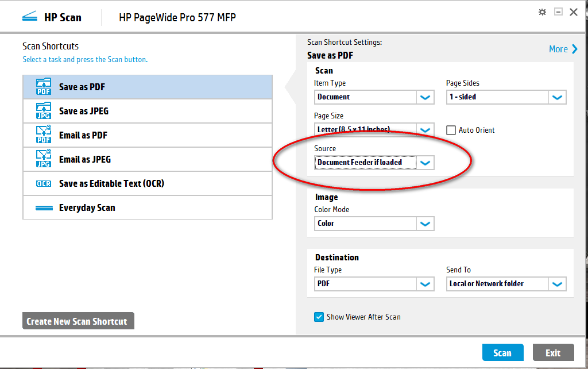Click the Save as JPEG shortcut icon
The width and height of the screenshot is (588, 369).
[43, 110]
